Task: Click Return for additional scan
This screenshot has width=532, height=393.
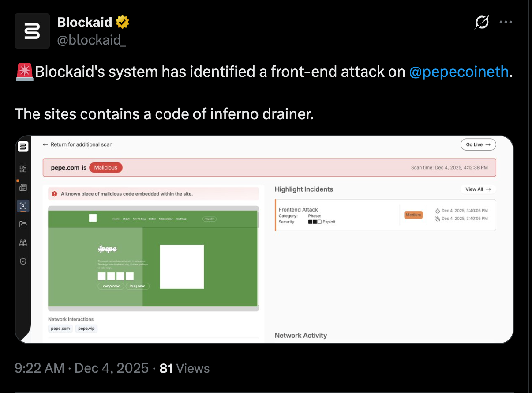Action: (x=78, y=144)
